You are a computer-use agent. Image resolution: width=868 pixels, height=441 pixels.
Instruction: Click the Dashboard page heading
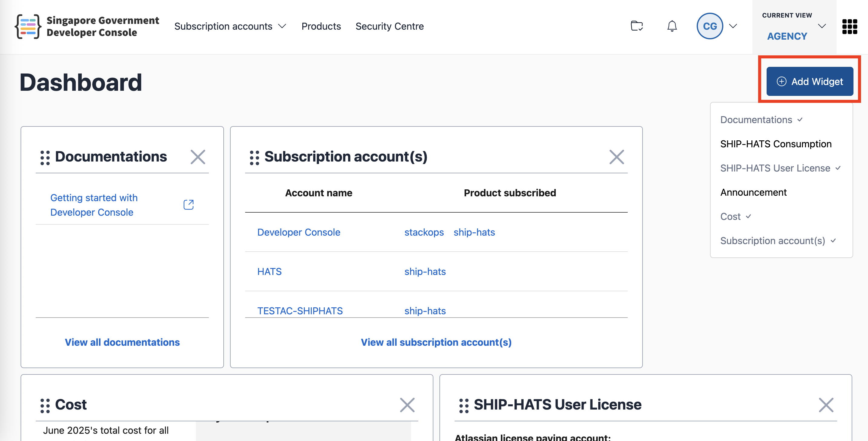pos(81,82)
